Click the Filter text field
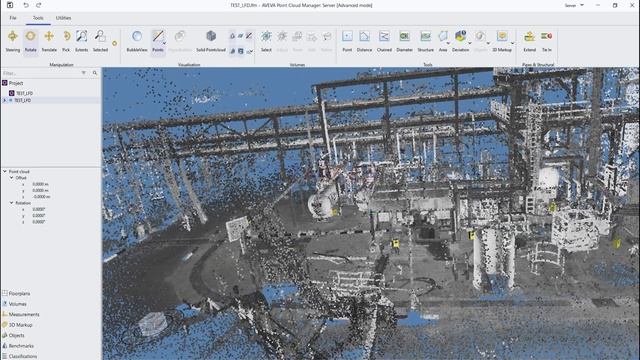The width and height of the screenshot is (640, 360). point(41,73)
